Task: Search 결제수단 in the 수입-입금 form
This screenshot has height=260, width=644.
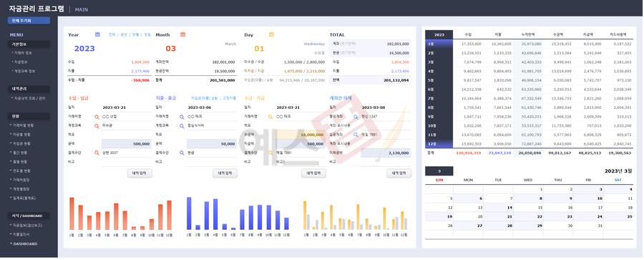Action: (97, 153)
